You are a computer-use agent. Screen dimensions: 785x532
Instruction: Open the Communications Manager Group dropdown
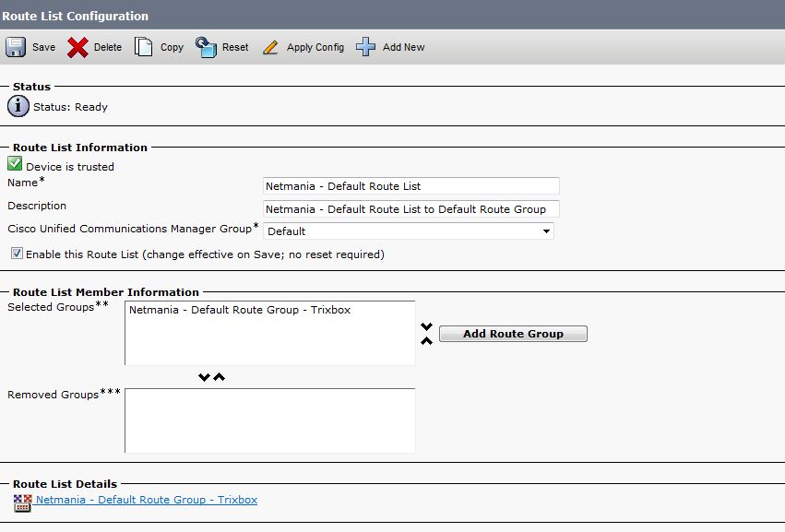coord(408,231)
